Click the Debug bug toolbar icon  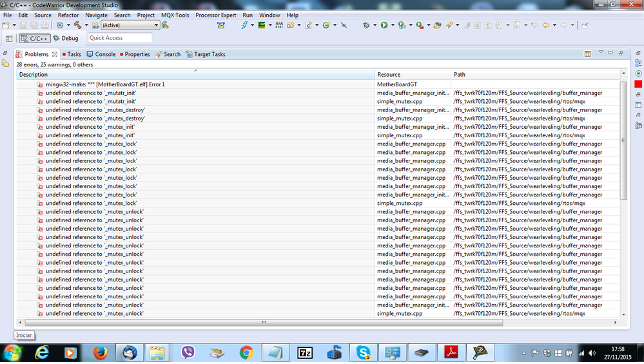click(x=366, y=25)
